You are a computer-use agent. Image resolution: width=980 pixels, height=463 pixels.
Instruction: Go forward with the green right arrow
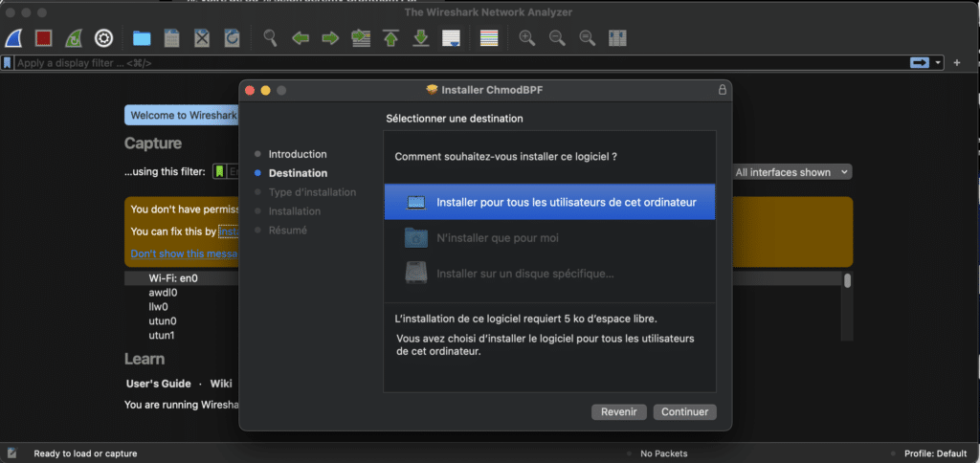point(330,38)
